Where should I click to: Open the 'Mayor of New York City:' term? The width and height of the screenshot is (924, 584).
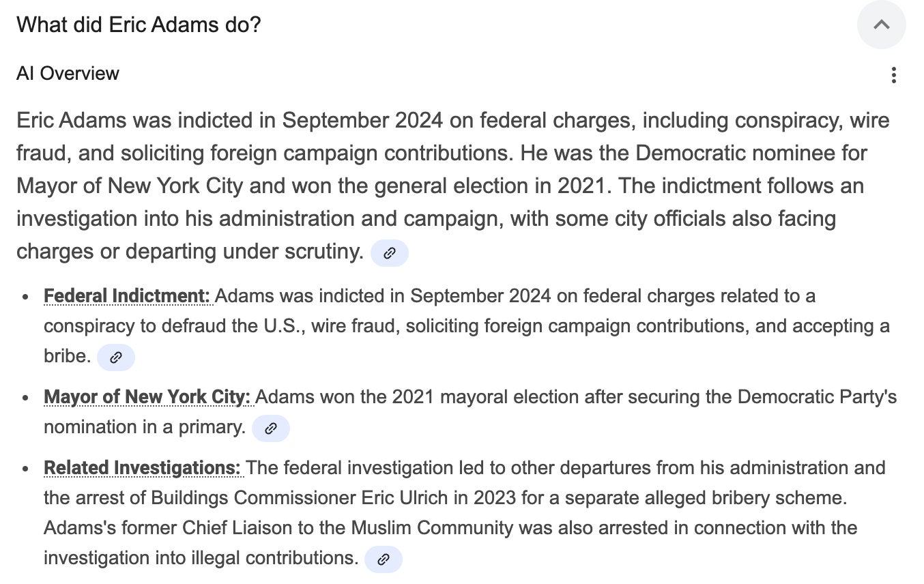pos(147,397)
